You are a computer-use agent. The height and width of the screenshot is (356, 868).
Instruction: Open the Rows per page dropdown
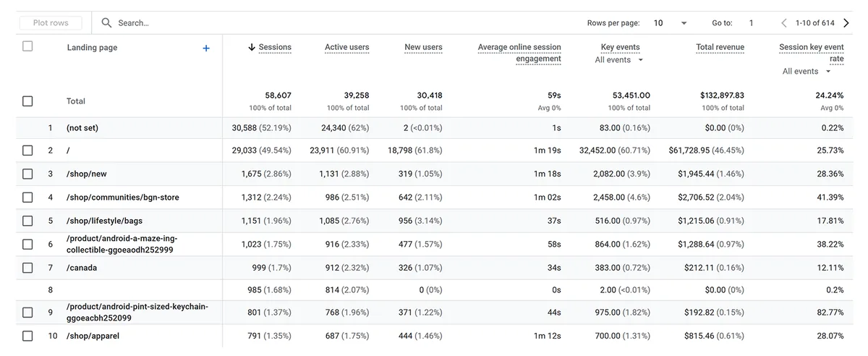[671, 23]
